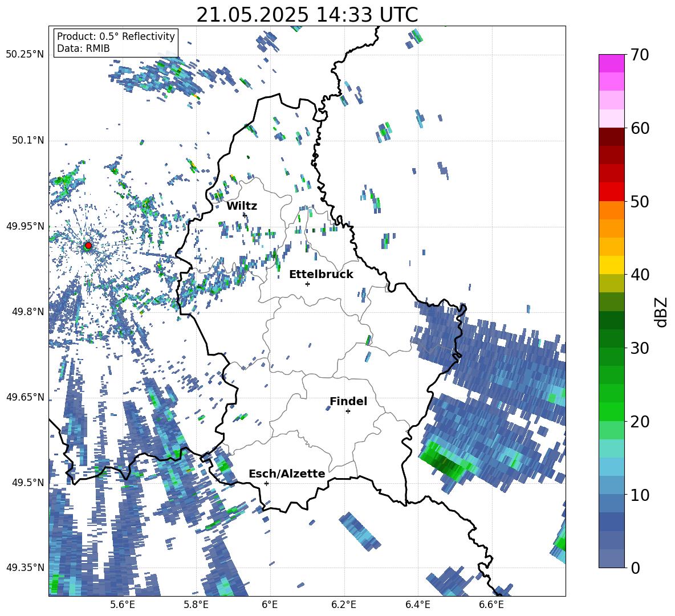Click the red radar location dot
Image resolution: width=675 pixels, height=616 pixels.
point(88,246)
